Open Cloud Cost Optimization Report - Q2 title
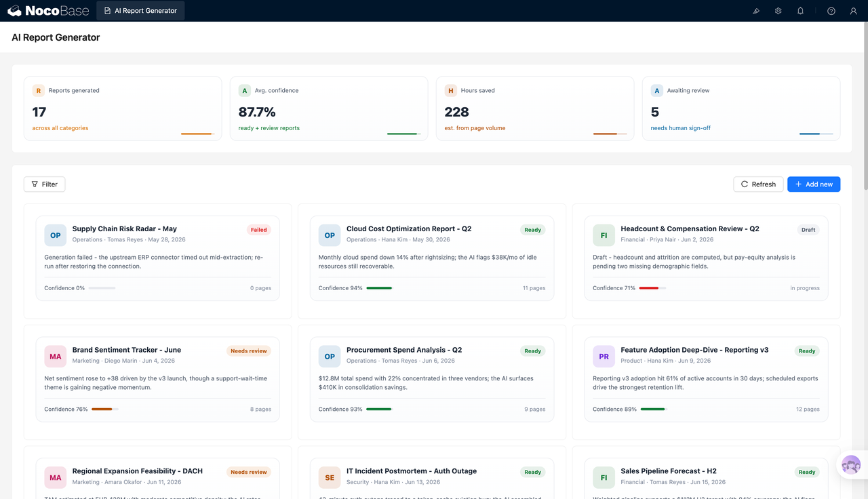868x499 pixels. pos(409,229)
